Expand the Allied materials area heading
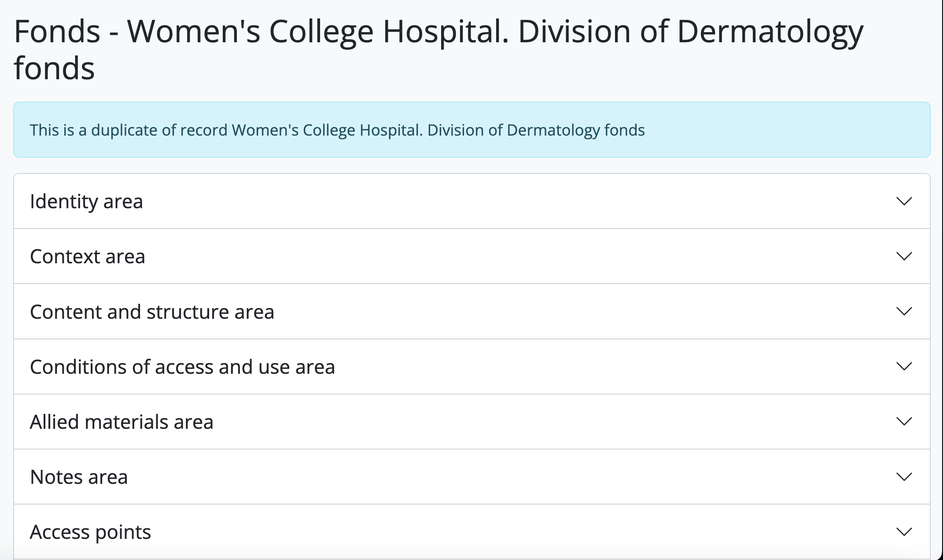Image resolution: width=943 pixels, height=560 pixels. (x=122, y=422)
